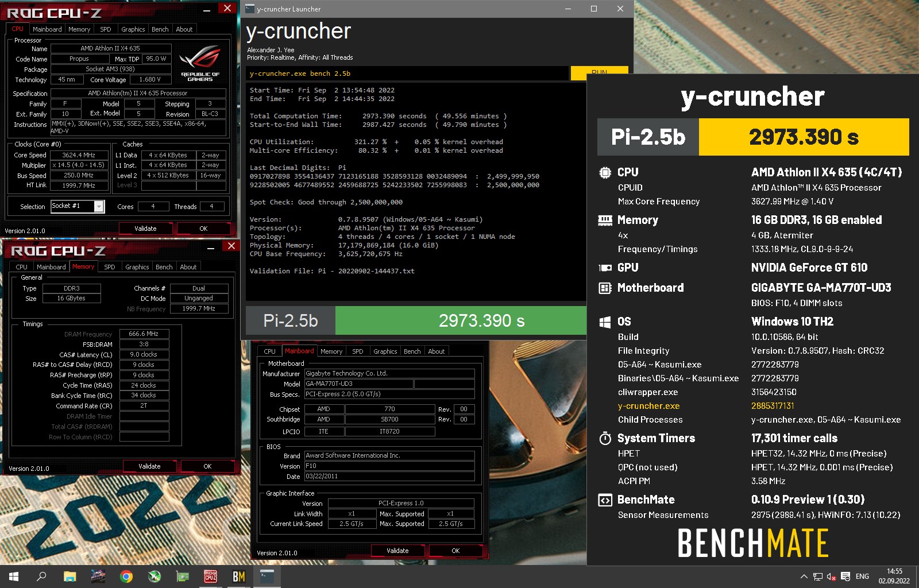Click the Memory module icon in BenchMate panel
The image size is (919, 588).
(x=605, y=220)
